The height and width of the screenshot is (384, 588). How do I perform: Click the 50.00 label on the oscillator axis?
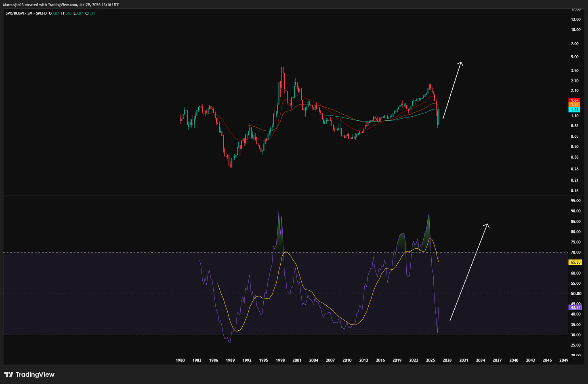[x=575, y=294]
